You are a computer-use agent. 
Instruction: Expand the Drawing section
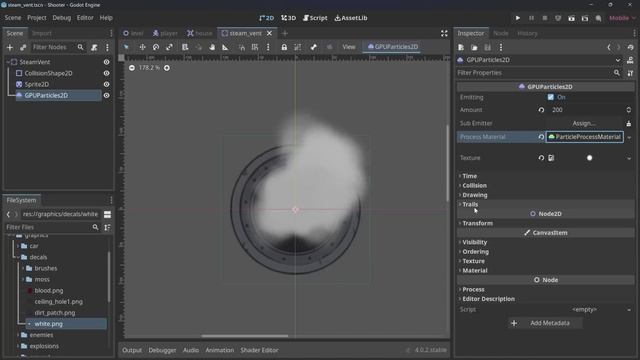point(475,195)
